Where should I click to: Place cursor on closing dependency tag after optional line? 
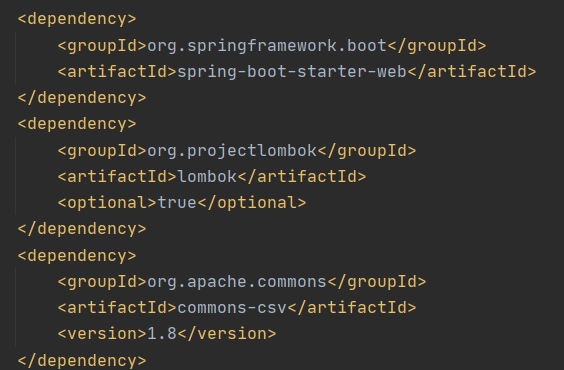[82, 229]
